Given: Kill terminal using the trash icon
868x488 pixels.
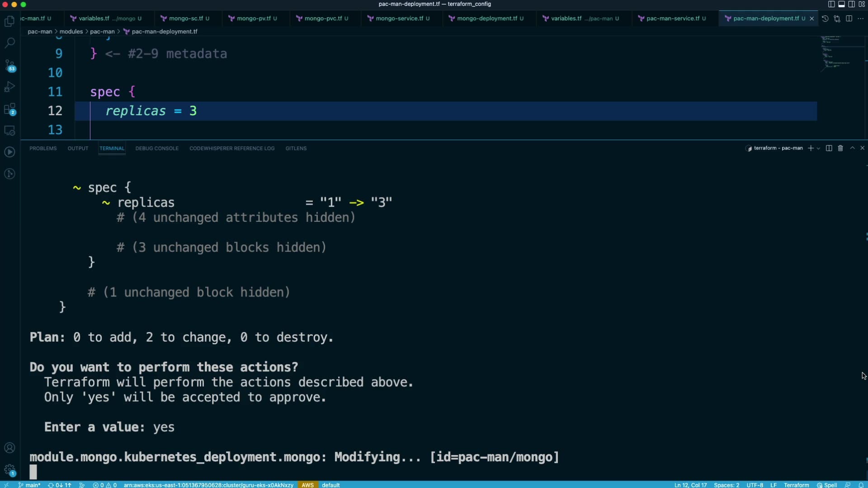Looking at the screenshot, I should click(x=840, y=148).
